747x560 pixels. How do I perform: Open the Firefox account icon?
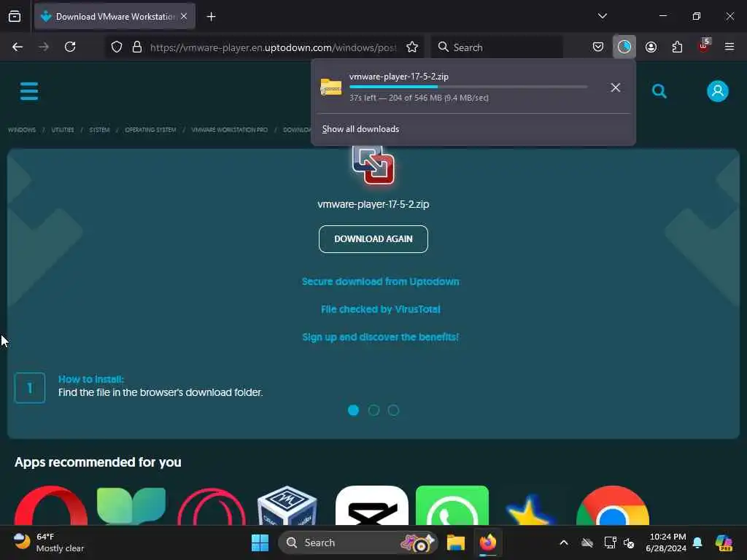click(651, 47)
